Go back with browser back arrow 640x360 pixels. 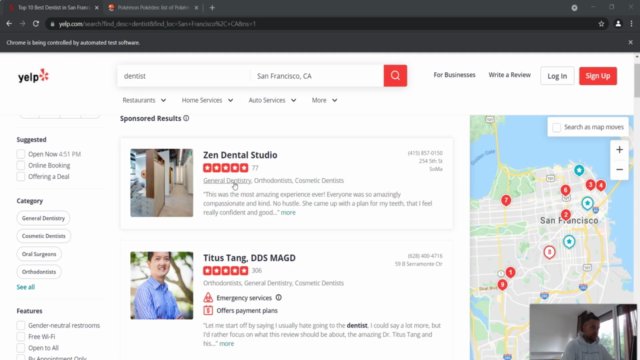(9, 24)
